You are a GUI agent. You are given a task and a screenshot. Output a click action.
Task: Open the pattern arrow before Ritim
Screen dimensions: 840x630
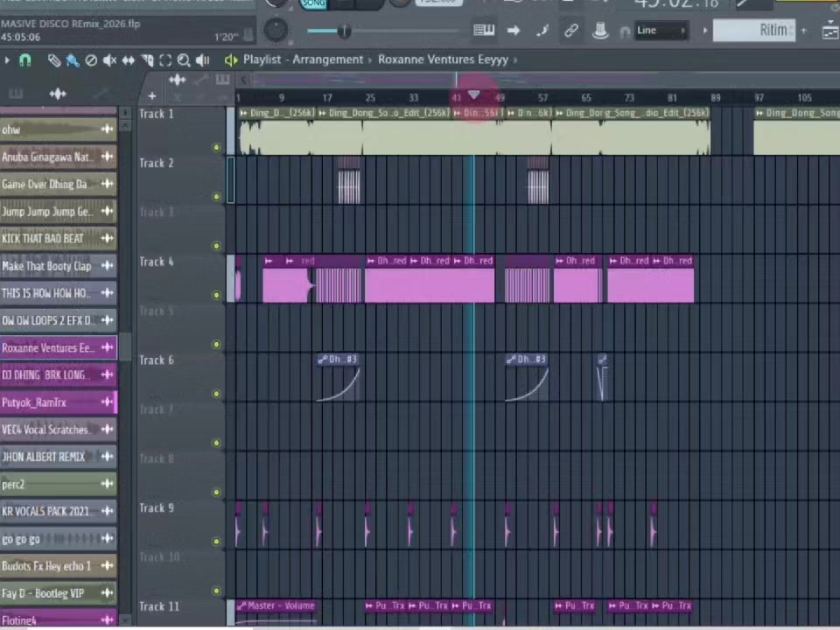coord(705,31)
